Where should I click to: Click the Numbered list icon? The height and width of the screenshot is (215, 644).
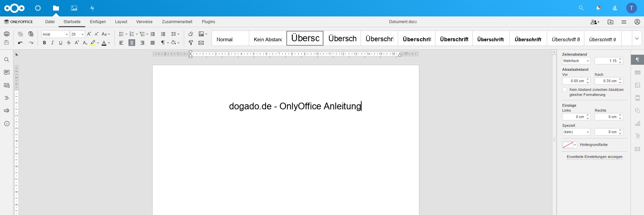[132, 34]
